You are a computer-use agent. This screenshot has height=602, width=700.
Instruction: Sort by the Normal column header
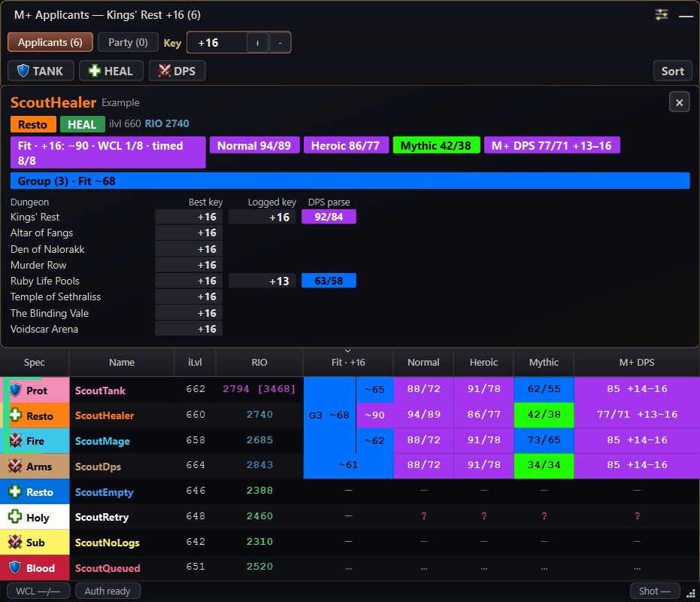click(423, 363)
